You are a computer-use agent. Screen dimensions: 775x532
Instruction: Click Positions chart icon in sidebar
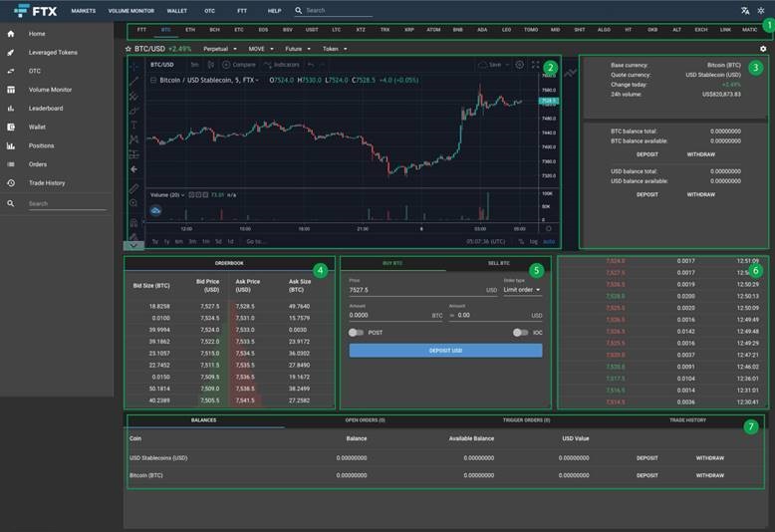pyautogui.click(x=11, y=145)
